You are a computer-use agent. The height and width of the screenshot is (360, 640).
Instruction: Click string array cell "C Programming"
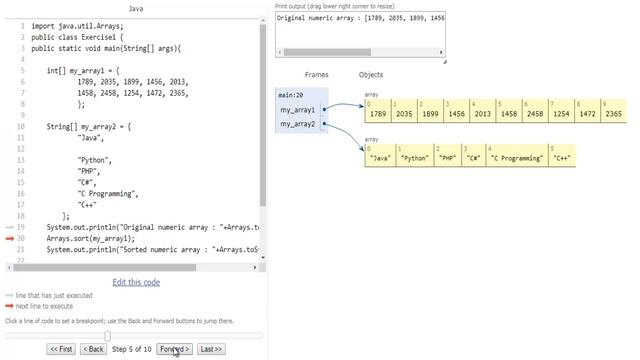517,156
